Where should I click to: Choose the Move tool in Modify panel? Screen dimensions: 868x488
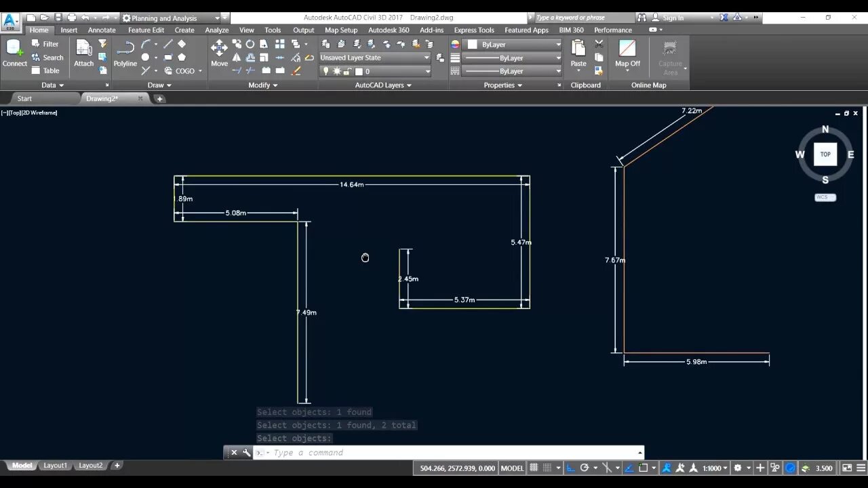tap(219, 54)
